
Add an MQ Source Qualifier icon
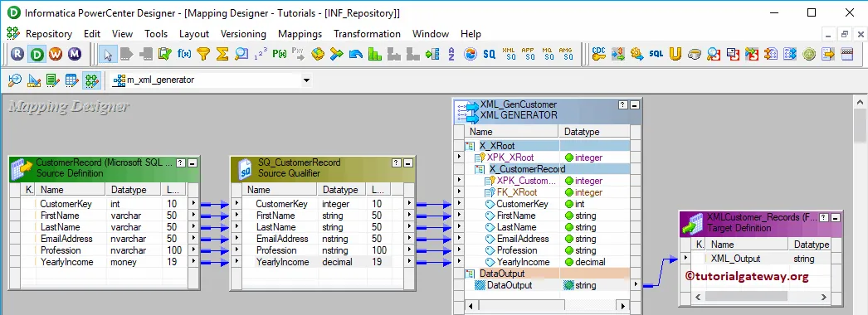point(547,54)
